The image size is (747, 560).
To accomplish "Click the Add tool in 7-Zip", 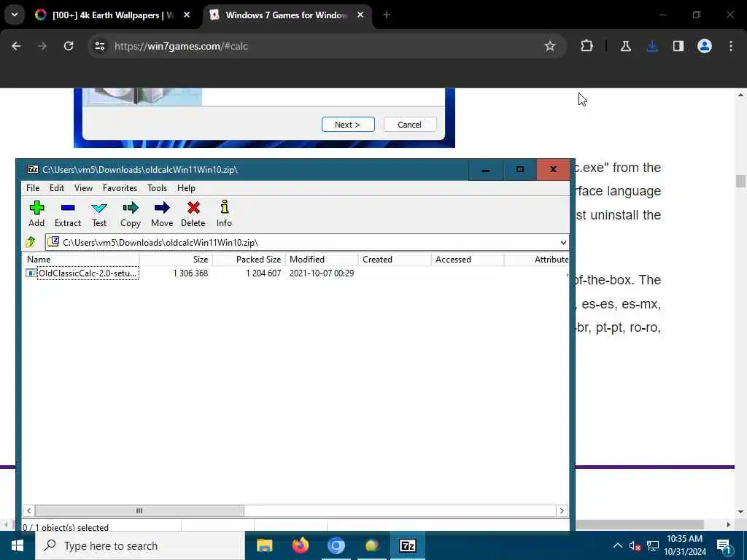I will pyautogui.click(x=36, y=214).
